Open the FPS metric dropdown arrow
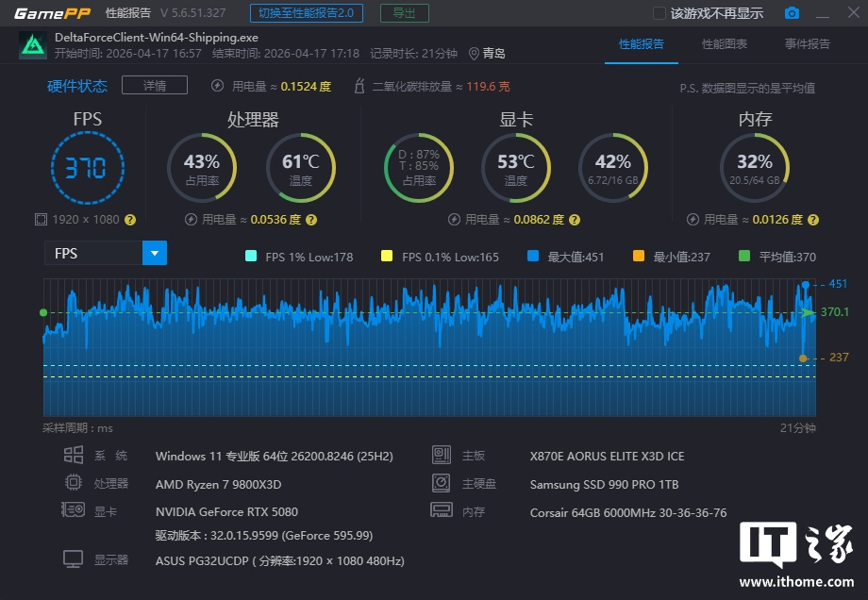Image resolution: width=868 pixels, height=600 pixels. (x=154, y=253)
